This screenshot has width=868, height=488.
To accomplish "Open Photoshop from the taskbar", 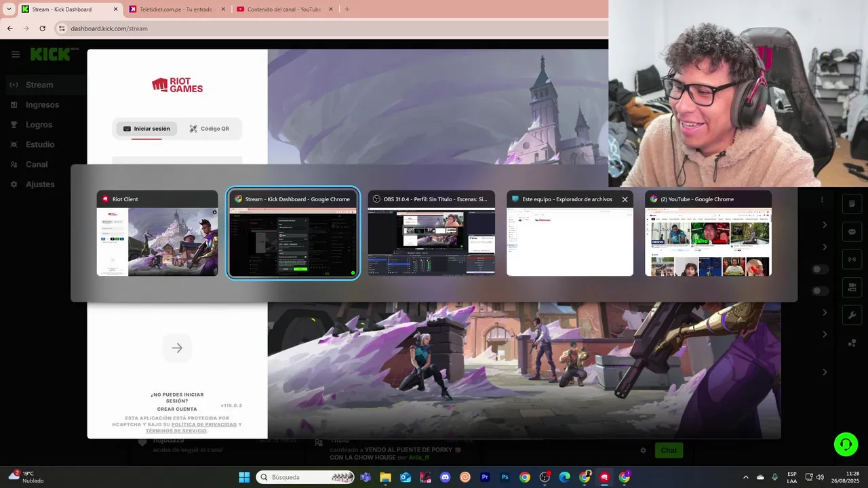I will 505,477.
